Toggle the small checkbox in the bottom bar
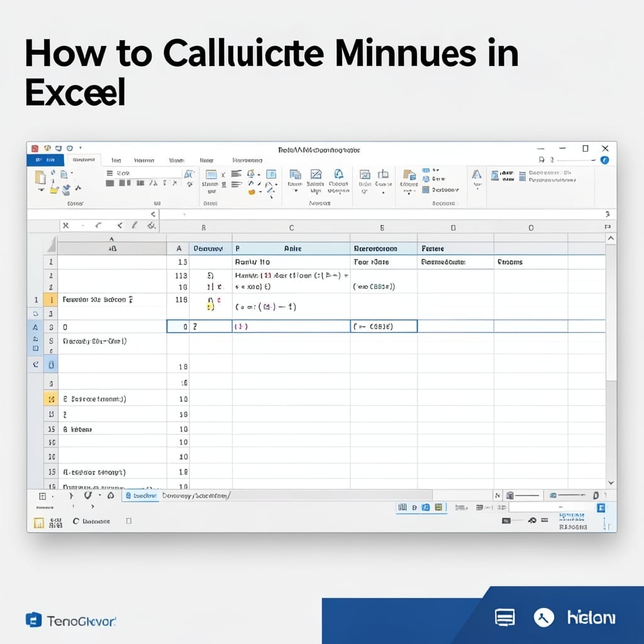 [128, 521]
